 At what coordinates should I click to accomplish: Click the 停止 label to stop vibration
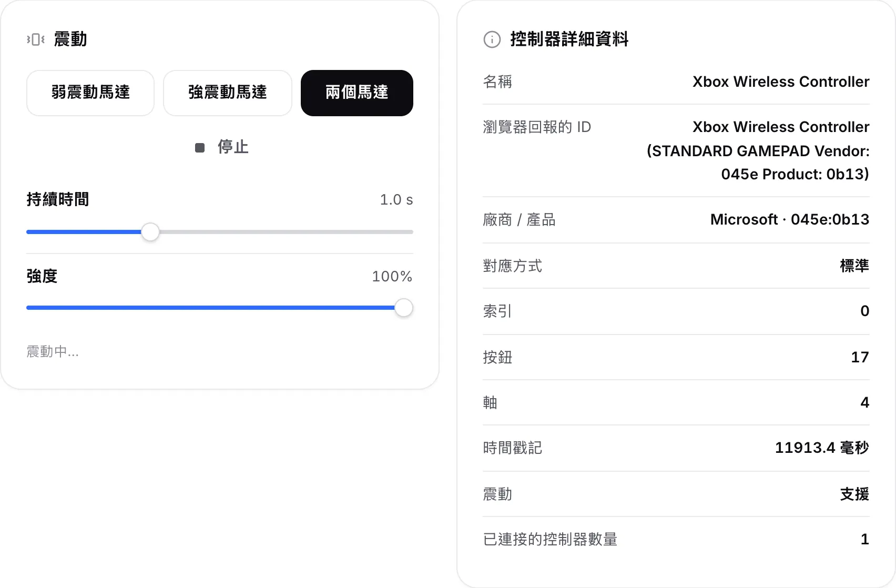click(233, 147)
